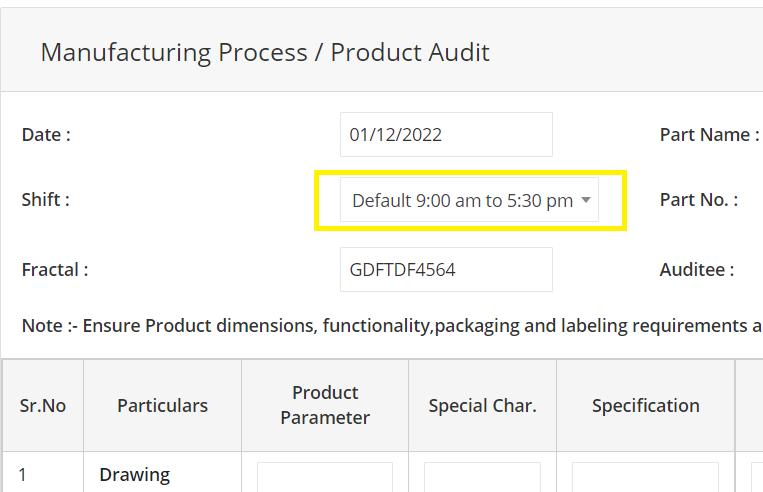Image resolution: width=763 pixels, height=492 pixels.
Task: Click the Auditee label
Action: click(697, 270)
